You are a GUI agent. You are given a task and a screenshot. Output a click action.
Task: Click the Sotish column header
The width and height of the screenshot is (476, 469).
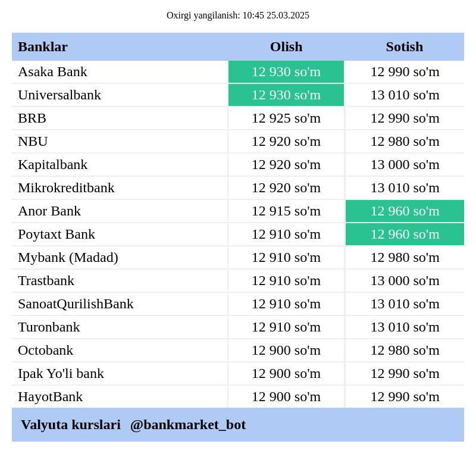[x=405, y=47]
